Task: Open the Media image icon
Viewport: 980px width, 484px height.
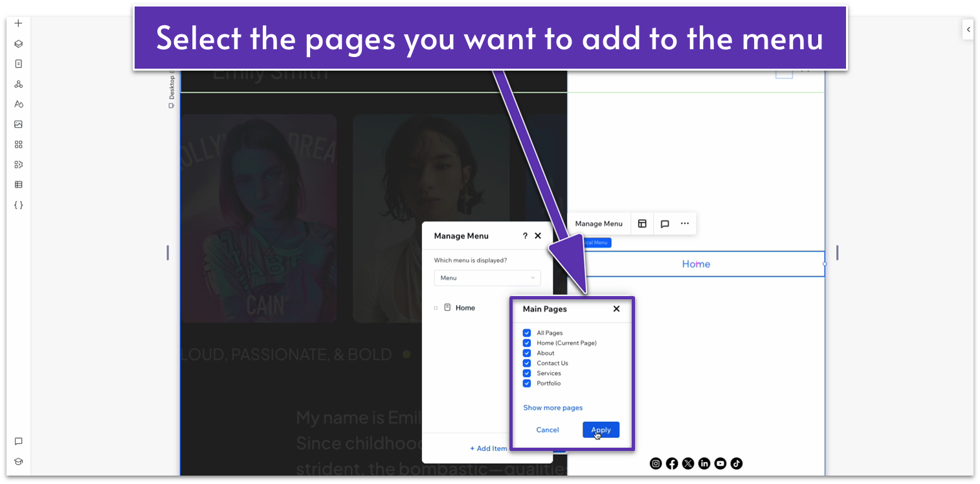Action: [x=18, y=124]
